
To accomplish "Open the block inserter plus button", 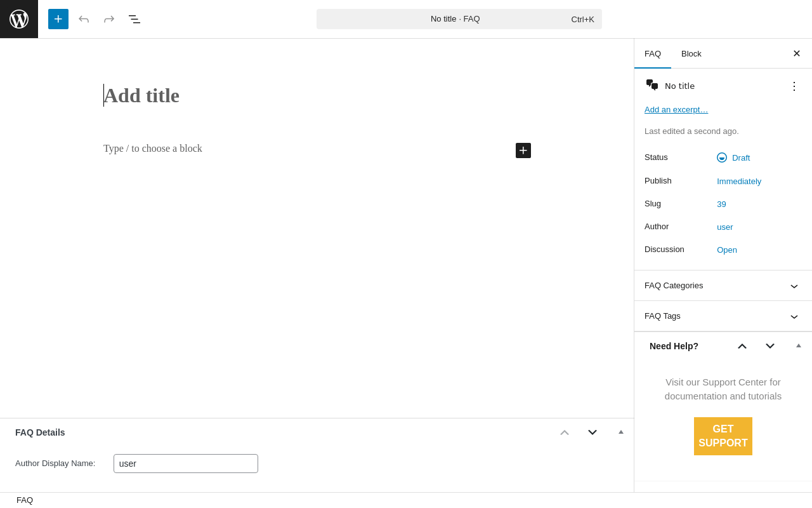I will click(58, 19).
